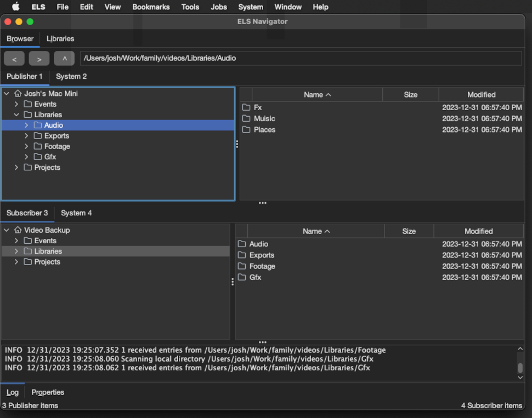The image size is (532, 418).
Task: Collapse the Video Backup root node
Action: (7, 230)
